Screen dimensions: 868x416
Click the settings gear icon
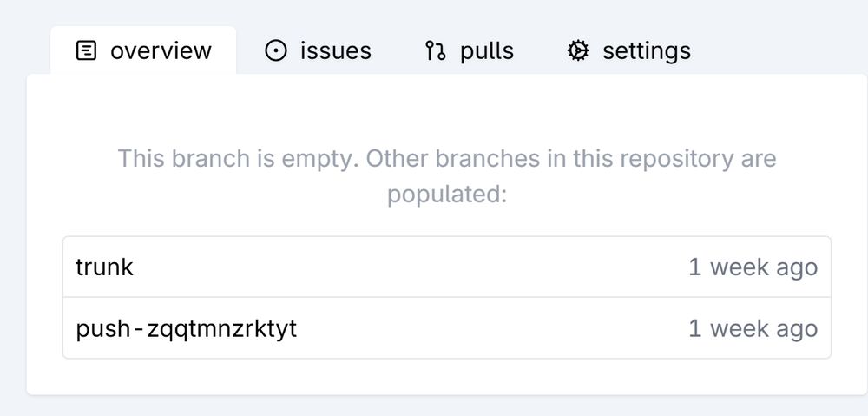pos(578,50)
